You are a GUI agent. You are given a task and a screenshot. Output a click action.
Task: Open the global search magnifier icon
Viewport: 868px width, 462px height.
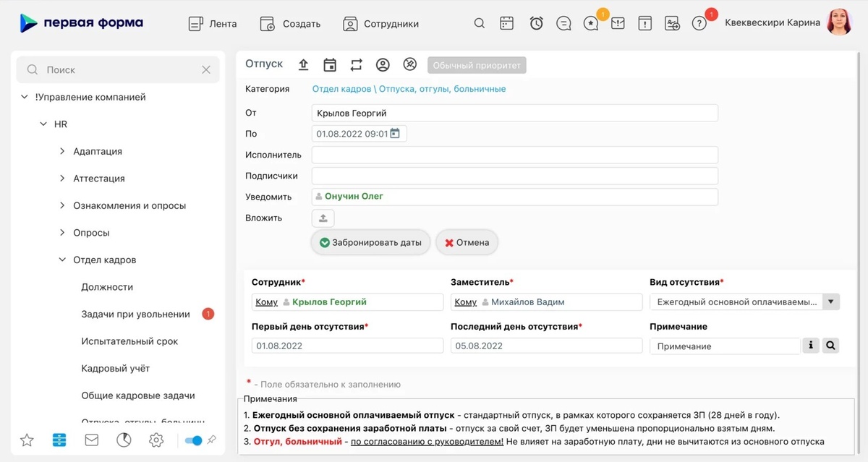pos(480,23)
